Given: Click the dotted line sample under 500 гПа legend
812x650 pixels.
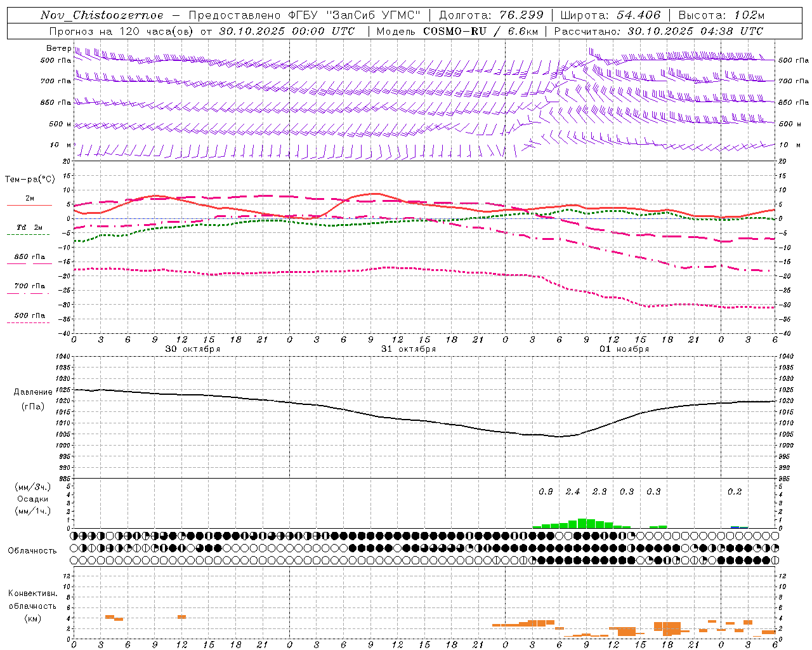Looking at the screenshot, I should pyautogui.click(x=28, y=323).
